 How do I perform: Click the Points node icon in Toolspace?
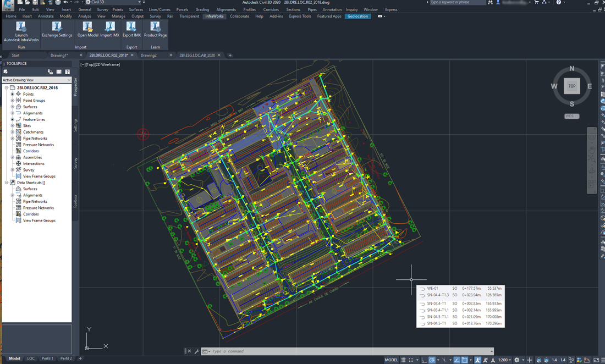[x=18, y=94]
